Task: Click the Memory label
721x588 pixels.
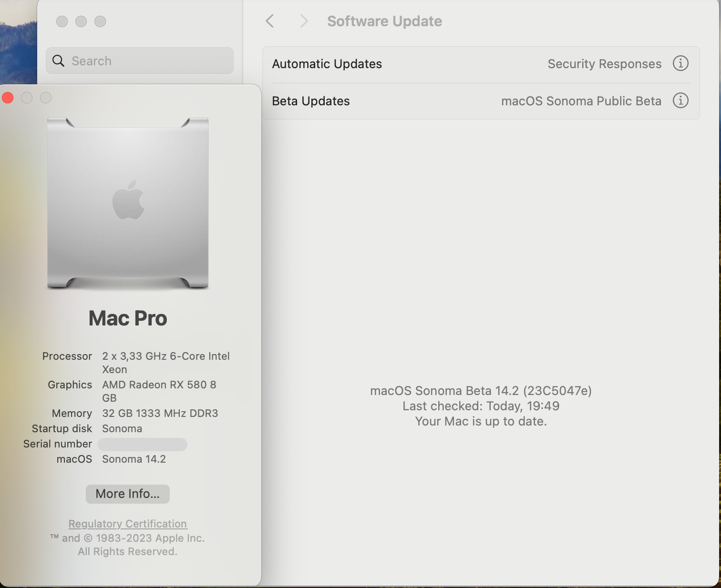Action: click(x=72, y=413)
